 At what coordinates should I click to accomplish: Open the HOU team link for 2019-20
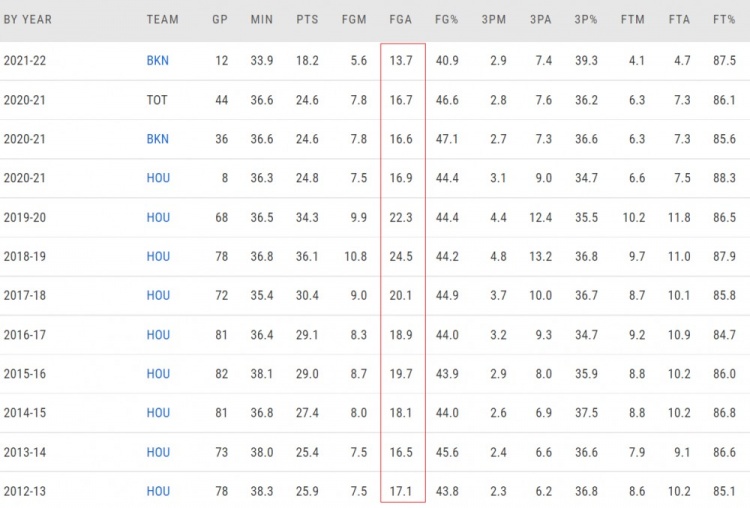pyautogui.click(x=158, y=218)
